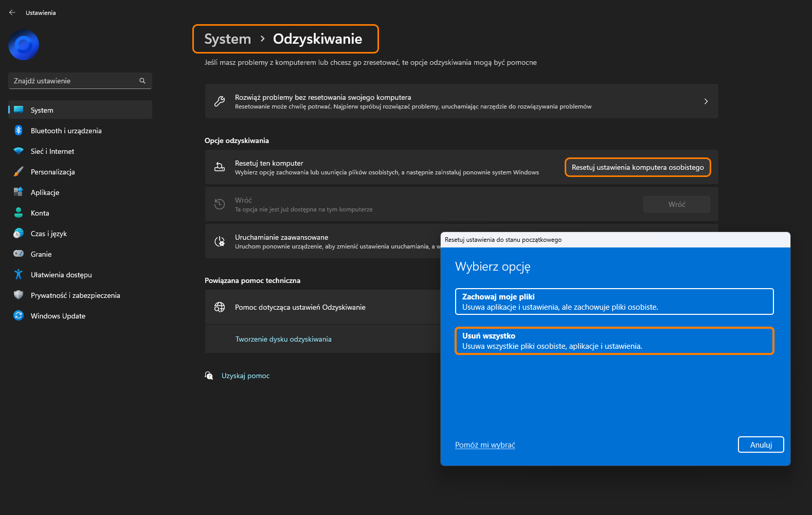Click the Granie gamepad icon

19,254
